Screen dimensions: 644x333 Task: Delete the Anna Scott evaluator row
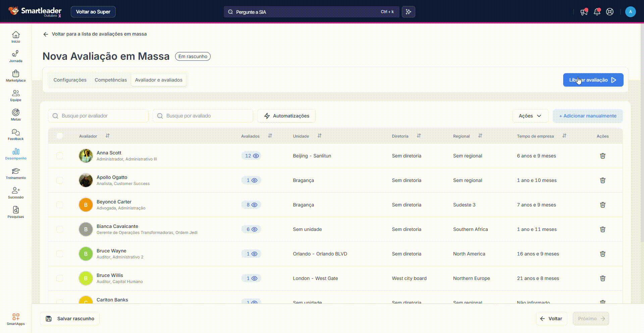pos(602,156)
